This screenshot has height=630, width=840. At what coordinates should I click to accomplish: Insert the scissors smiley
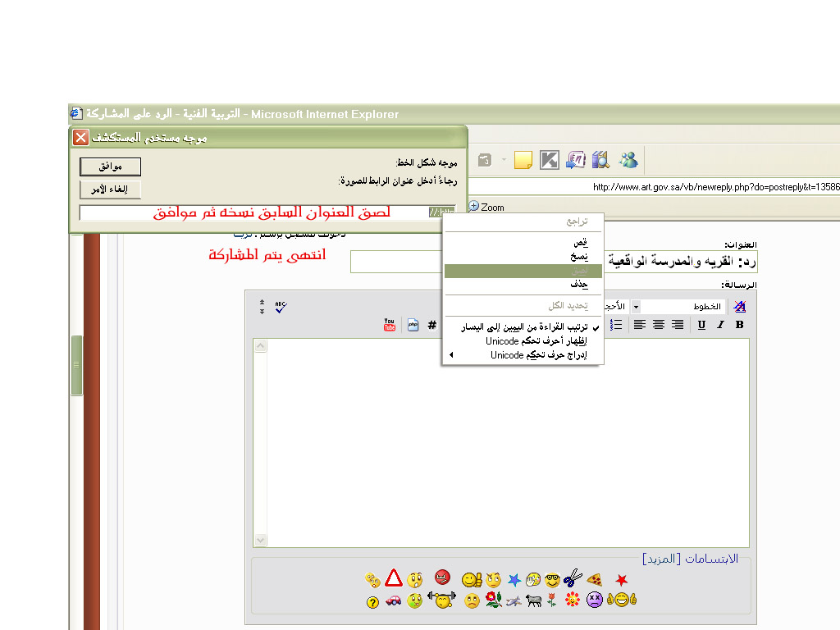pos(573,579)
